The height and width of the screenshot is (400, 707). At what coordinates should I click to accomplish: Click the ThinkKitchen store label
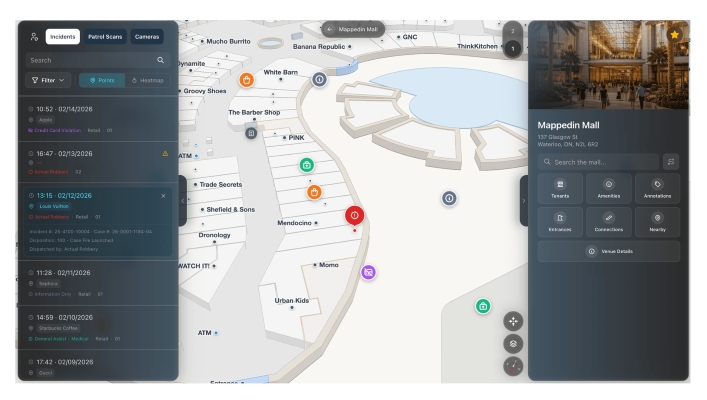[477, 46]
